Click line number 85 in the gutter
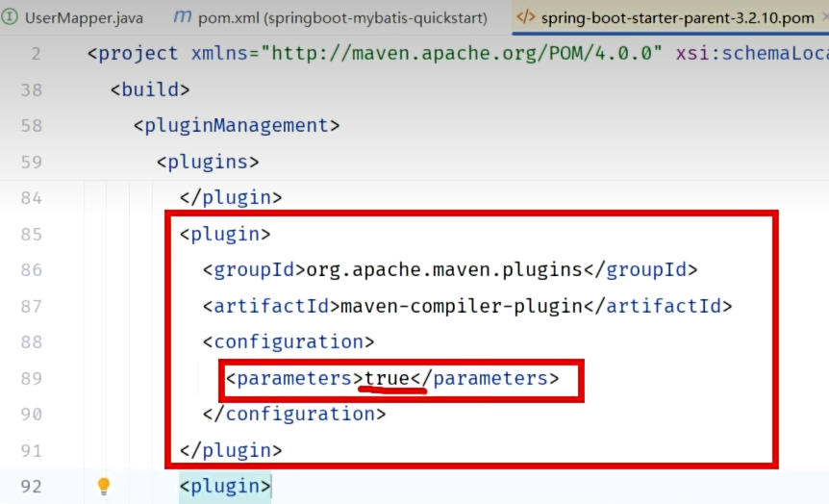829x504 pixels. (31, 234)
